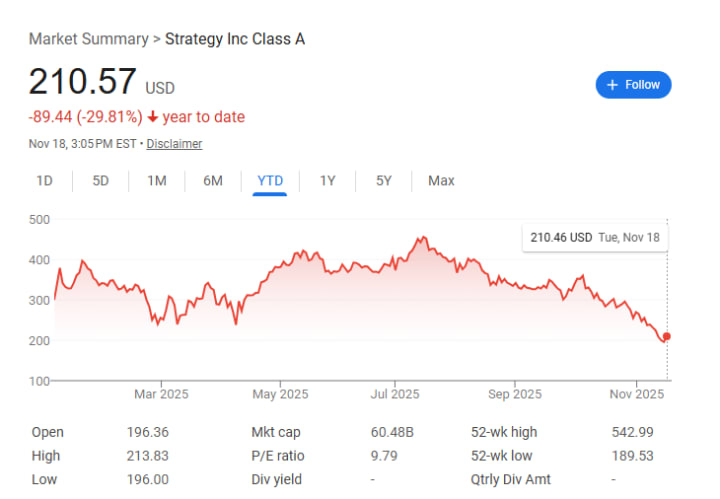Click the Follow button

coord(633,85)
